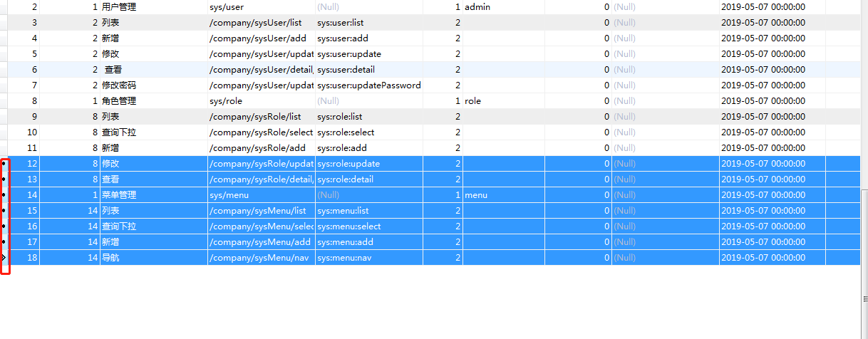Select the role icon cell
The height and width of the screenshot is (339, 868).
[504, 101]
